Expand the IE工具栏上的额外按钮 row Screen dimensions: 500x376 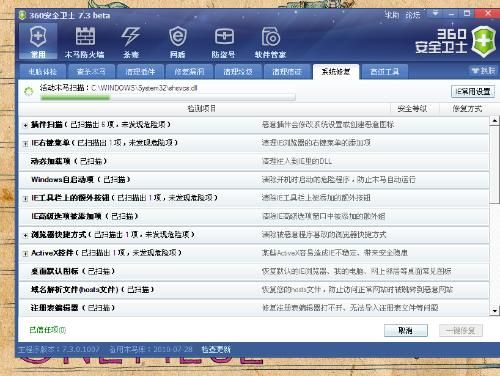point(25,199)
